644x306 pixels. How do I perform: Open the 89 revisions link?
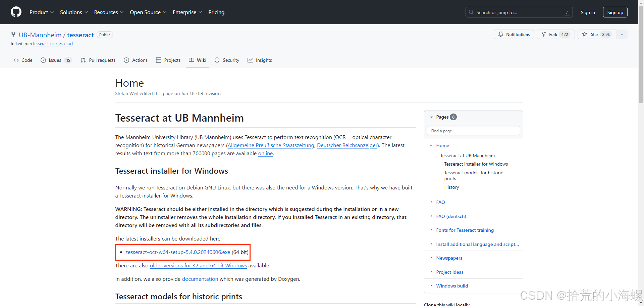pos(210,94)
